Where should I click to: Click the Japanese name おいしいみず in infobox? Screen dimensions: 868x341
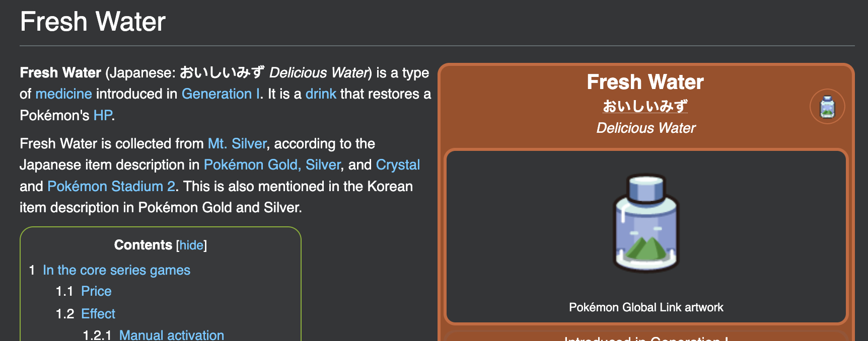[645, 106]
